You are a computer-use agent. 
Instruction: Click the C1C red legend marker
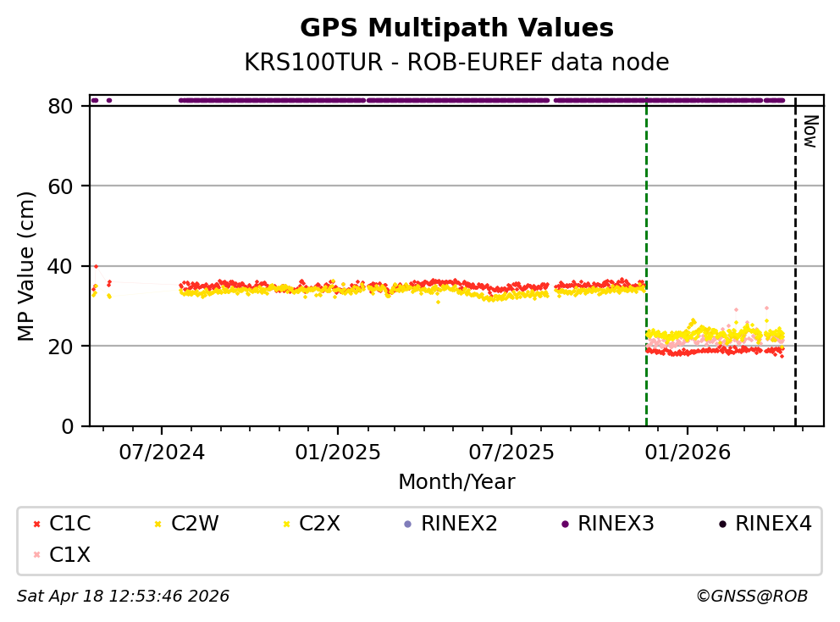click(x=36, y=524)
